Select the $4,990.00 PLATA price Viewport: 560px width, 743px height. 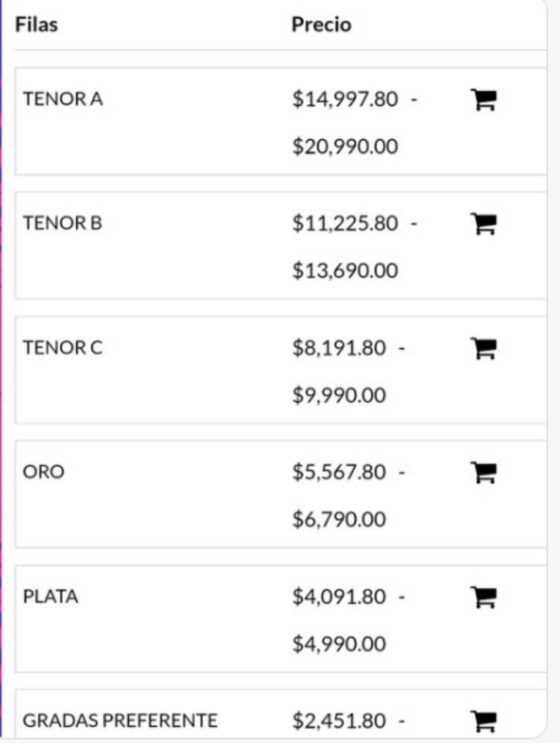coord(339,644)
